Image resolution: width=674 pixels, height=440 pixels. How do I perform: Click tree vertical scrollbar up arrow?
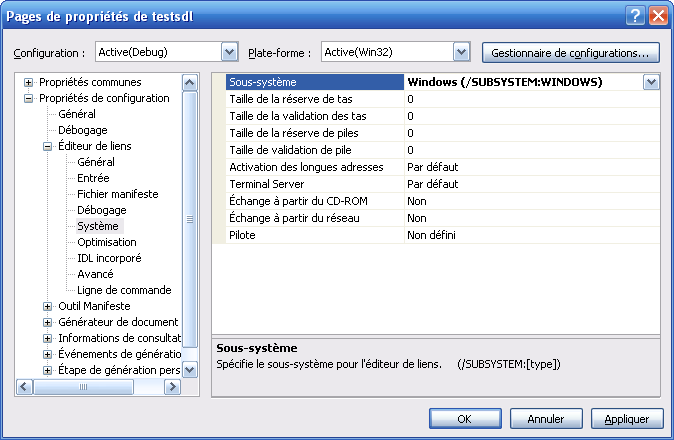pyautogui.click(x=190, y=82)
